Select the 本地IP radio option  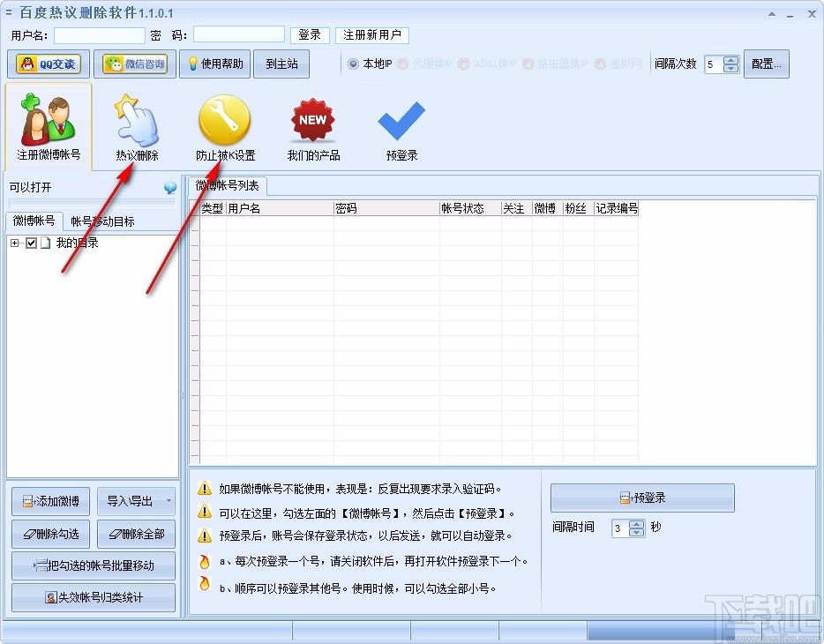coord(351,64)
